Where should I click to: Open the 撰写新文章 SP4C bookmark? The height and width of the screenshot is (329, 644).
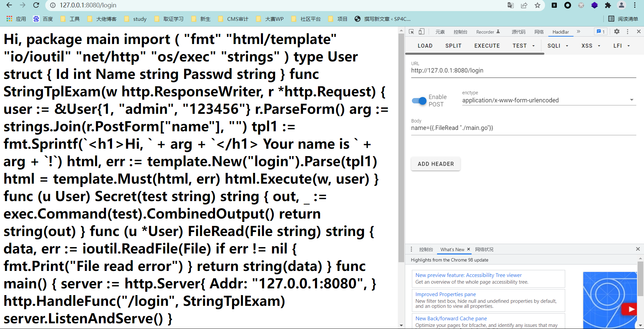click(382, 19)
